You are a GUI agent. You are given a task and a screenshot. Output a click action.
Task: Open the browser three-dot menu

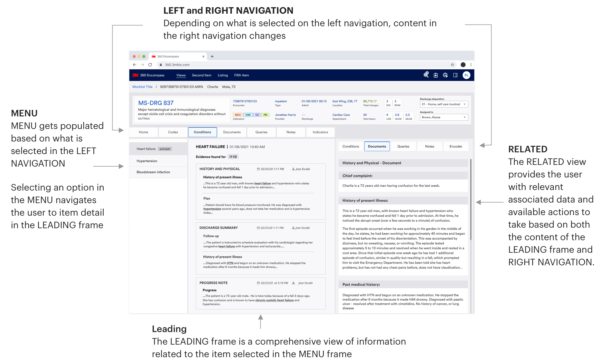(x=471, y=65)
